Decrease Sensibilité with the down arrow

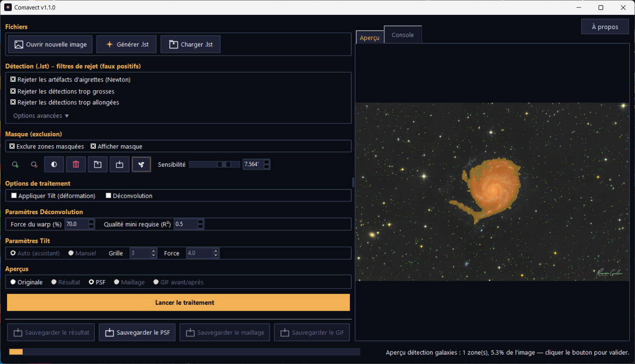pos(267,167)
